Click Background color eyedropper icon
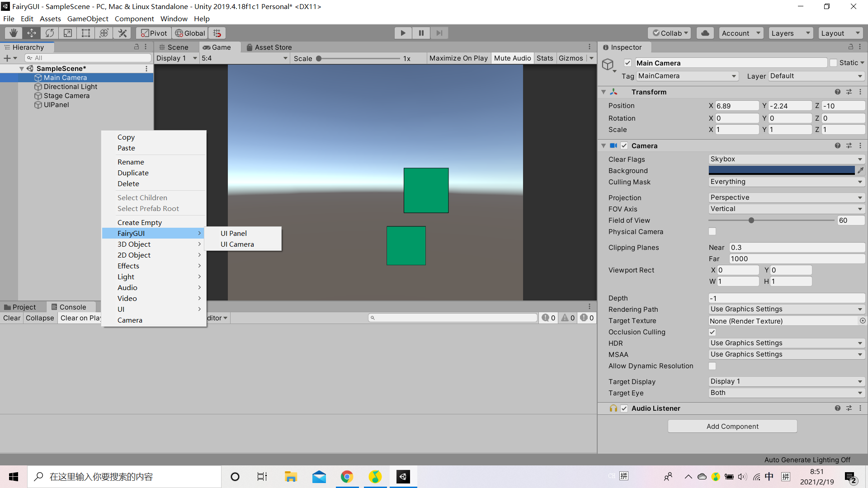Viewport: 868px width, 488px height. 861,170
